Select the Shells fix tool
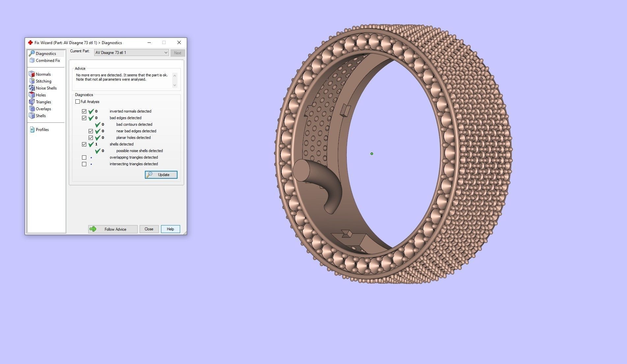 (38, 116)
